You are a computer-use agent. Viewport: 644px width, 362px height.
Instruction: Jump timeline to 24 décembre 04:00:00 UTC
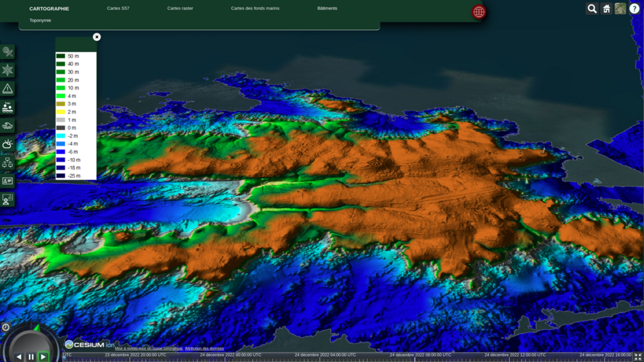point(325,355)
